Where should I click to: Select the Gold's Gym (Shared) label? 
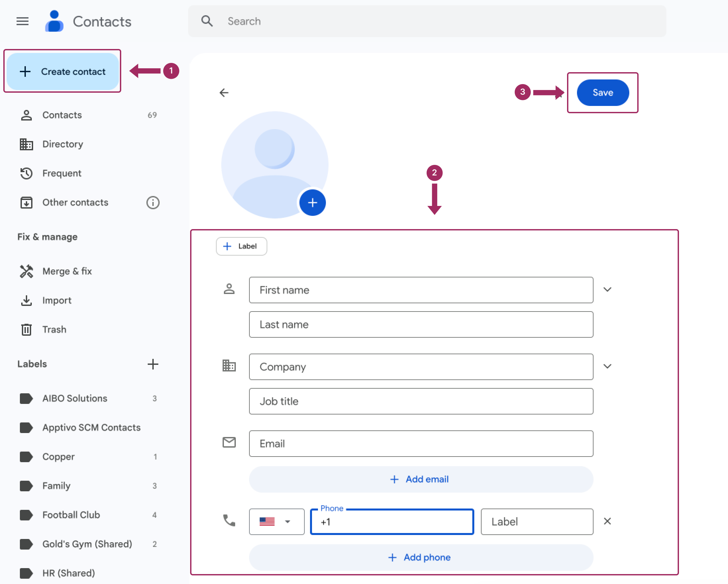click(88, 544)
